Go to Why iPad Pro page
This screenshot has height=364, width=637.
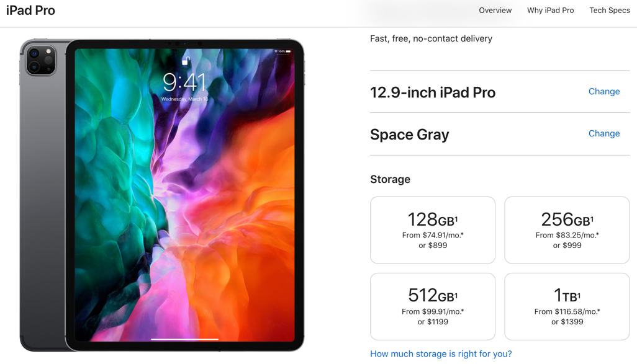pyautogui.click(x=551, y=11)
